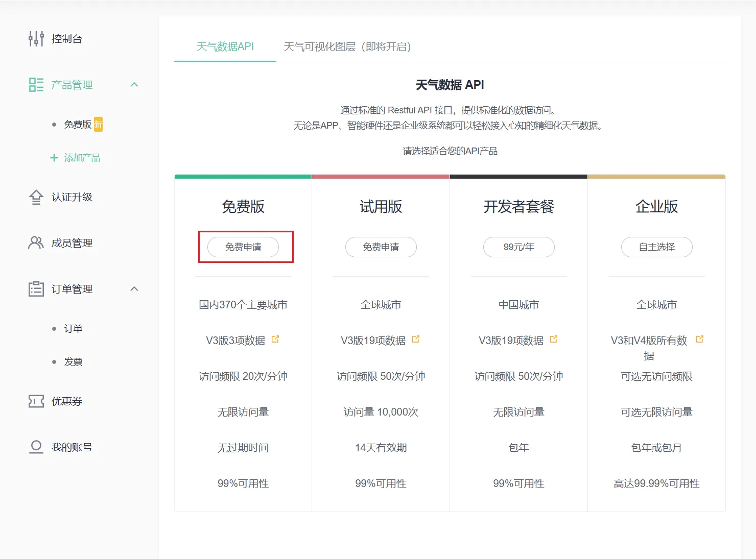Select the 天气数据API tab

click(225, 46)
